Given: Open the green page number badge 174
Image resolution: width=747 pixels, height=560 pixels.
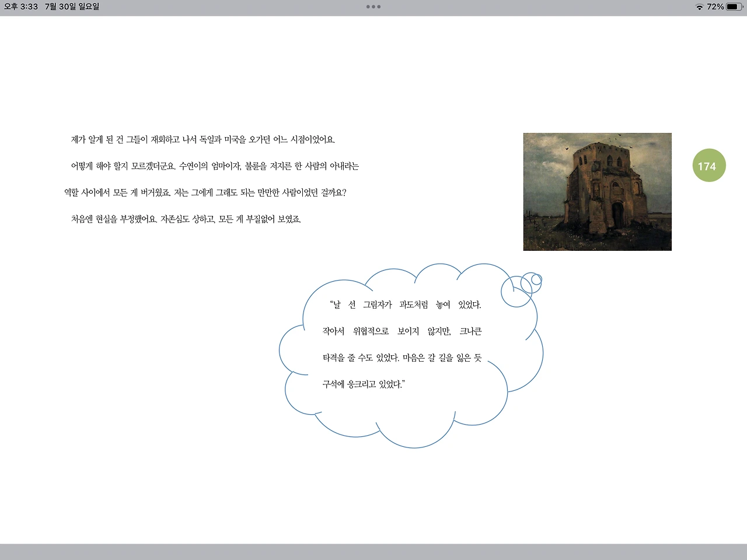Looking at the screenshot, I should [x=708, y=166].
